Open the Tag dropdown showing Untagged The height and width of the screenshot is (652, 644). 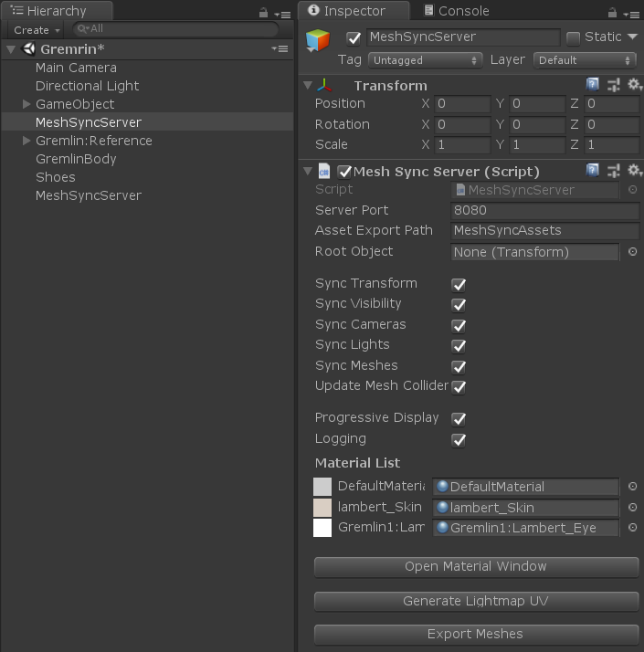point(425,60)
